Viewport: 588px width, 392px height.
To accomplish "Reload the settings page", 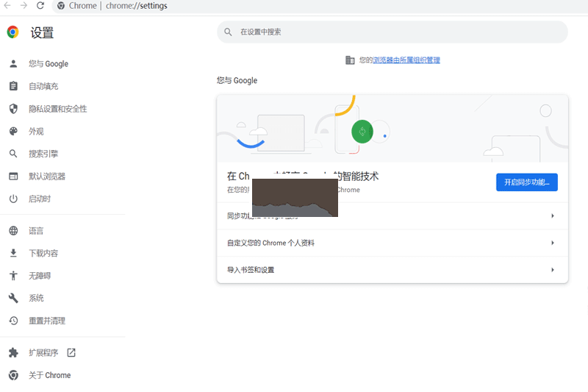I will [40, 6].
